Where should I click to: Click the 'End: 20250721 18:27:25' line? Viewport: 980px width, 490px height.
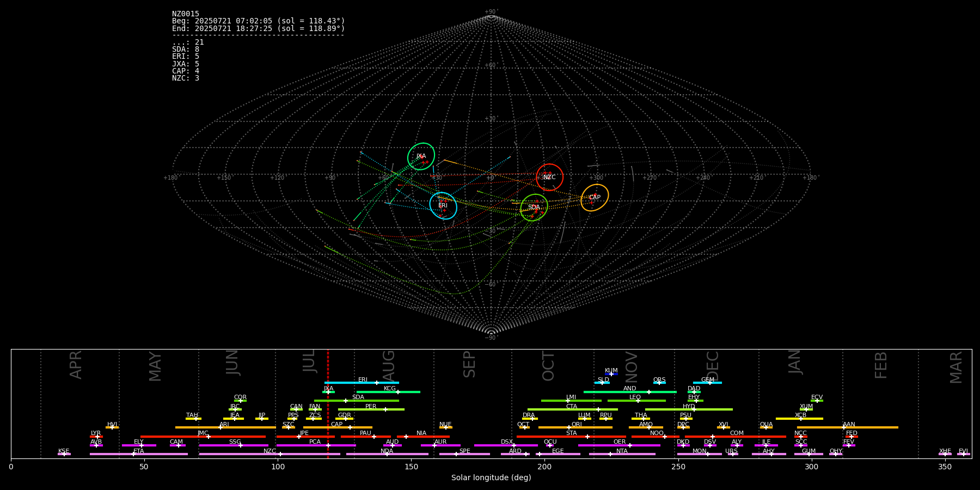pos(259,28)
